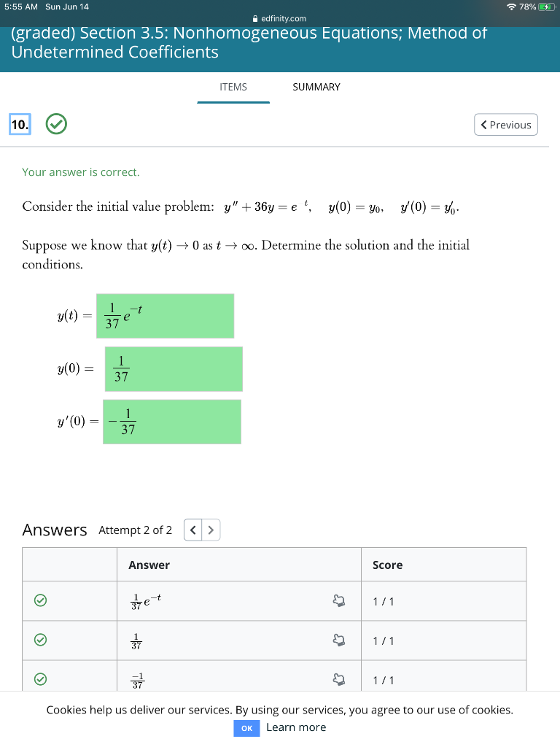Open the Learn more link about cookies
Image resolution: width=560 pixels, height=747 pixels.
click(x=295, y=727)
